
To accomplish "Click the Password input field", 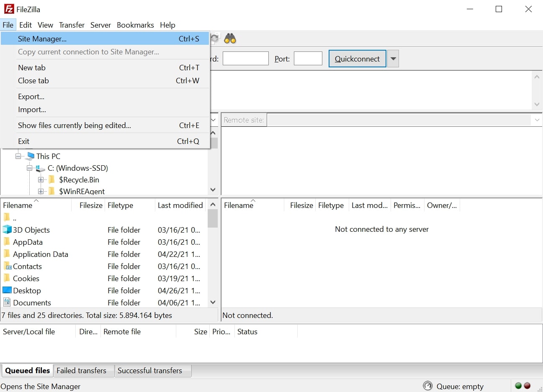I will point(245,59).
